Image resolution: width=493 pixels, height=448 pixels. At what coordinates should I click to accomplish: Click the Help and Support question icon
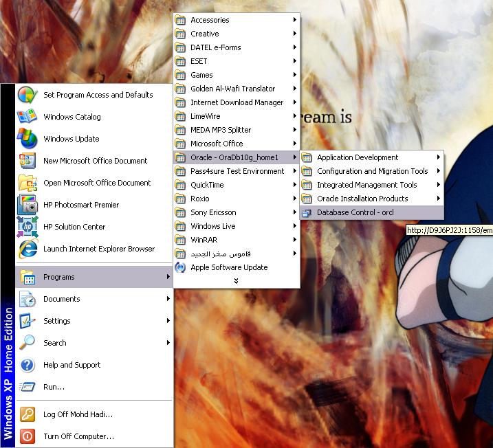[28, 365]
